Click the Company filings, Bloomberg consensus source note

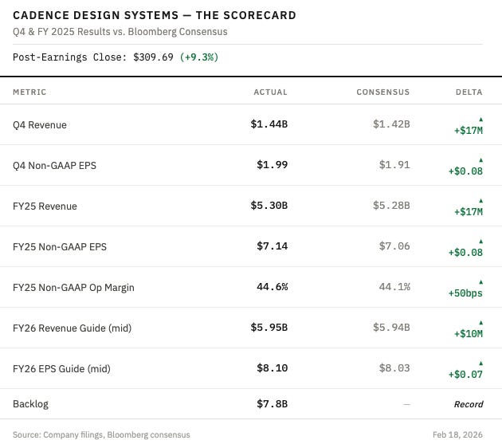coord(101,434)
